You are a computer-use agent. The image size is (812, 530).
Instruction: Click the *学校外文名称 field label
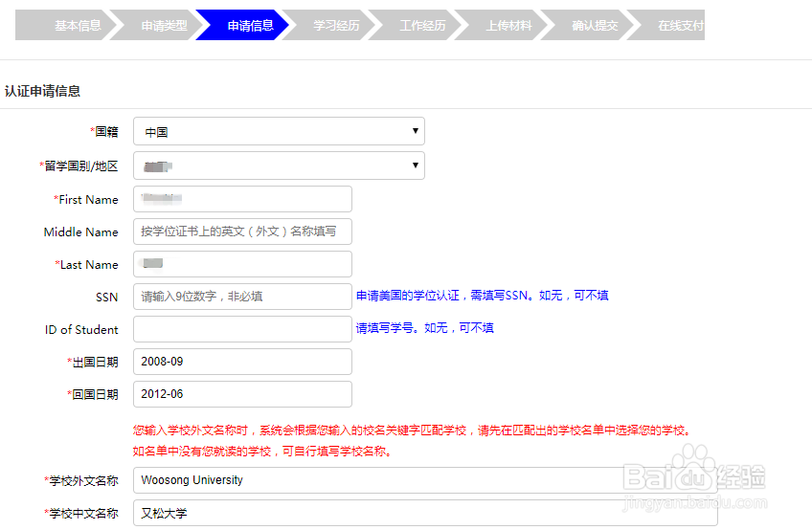click(x=81, y=481)
